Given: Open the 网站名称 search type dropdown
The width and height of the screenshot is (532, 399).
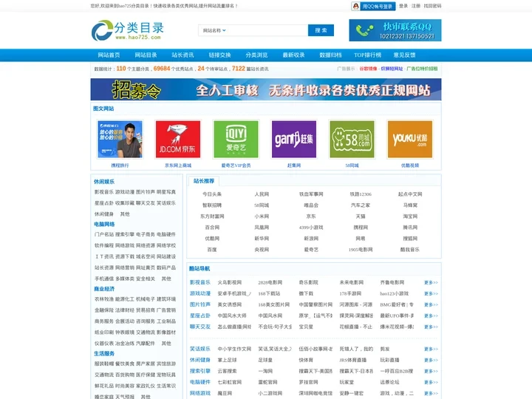Looking at the screenshot, I should [x=214, y=30].
